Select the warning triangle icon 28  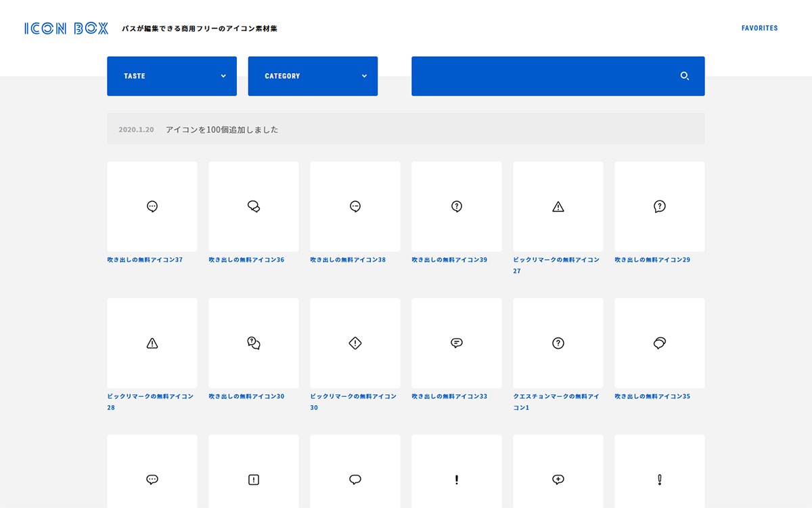(x=152, y=343)
